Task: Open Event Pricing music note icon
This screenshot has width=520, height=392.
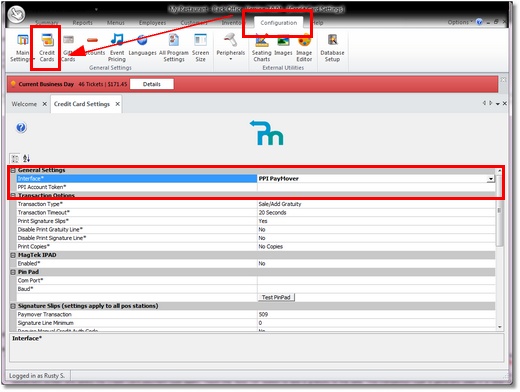Action: click(x=117, y=48)
